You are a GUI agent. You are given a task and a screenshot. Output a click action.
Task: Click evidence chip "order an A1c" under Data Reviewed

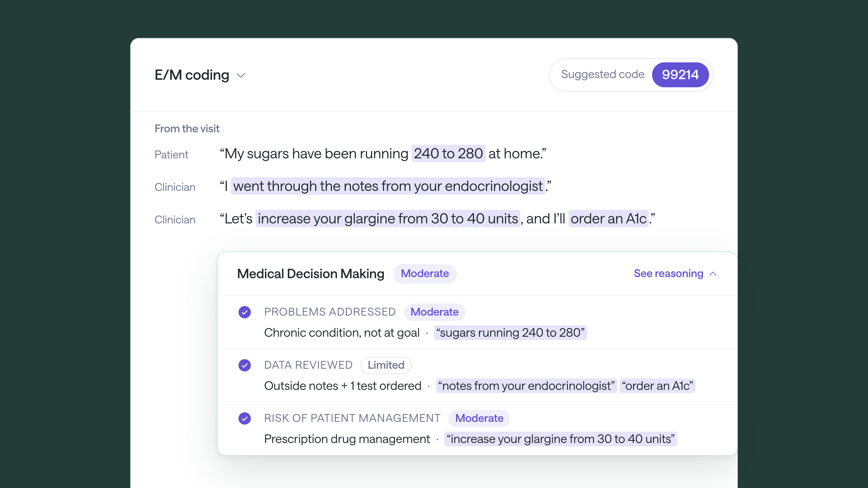pyautogui.click(x=657, y=386)
